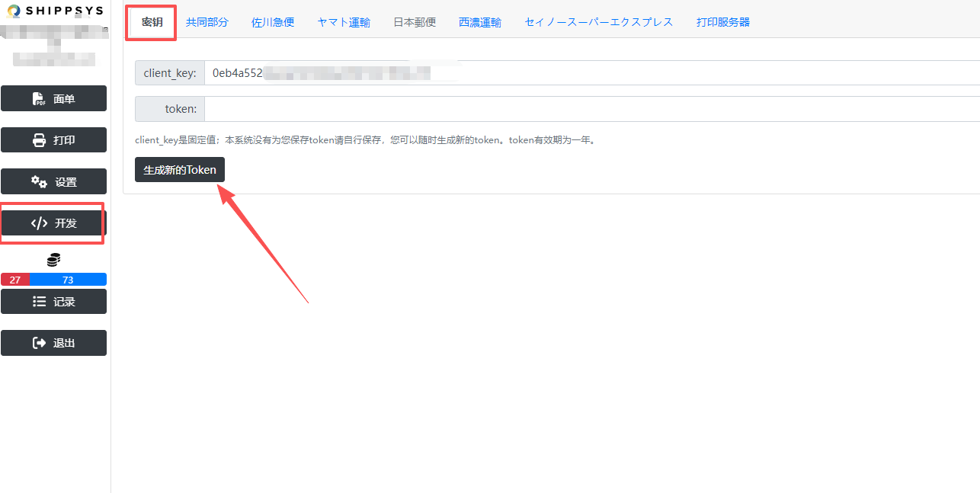980x493 pixels.
Task: Click the red 27 usage bar
Action: tap(15, 280)
